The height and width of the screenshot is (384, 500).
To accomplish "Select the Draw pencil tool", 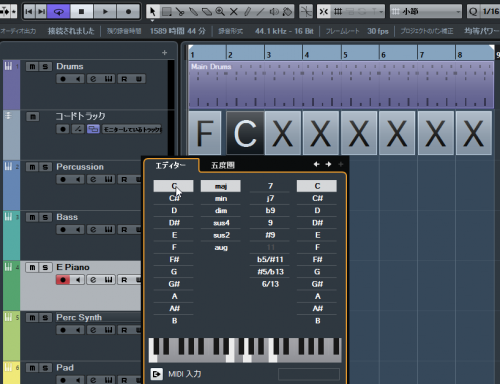I will click(x=247, y=12).
